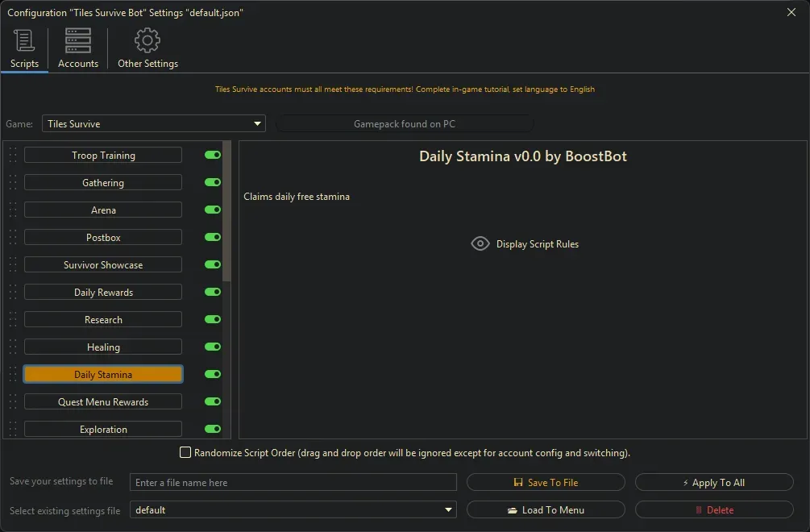Click drag handle beside Troop Training

click(x=13, y=156)
